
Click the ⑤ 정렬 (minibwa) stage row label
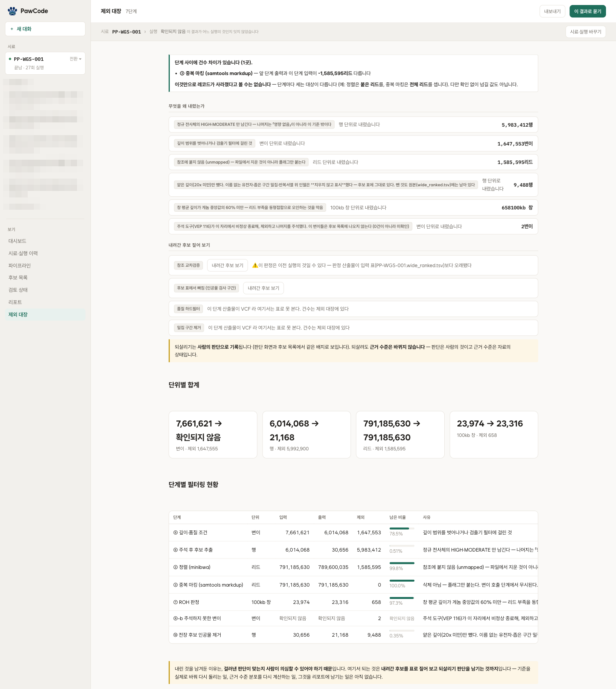[x=192, y=567]
